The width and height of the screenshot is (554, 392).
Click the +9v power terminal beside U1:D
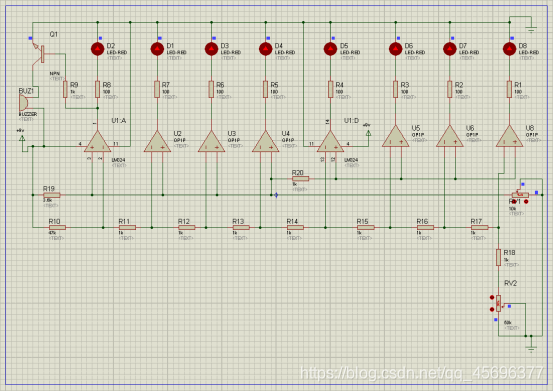[368, 134]
